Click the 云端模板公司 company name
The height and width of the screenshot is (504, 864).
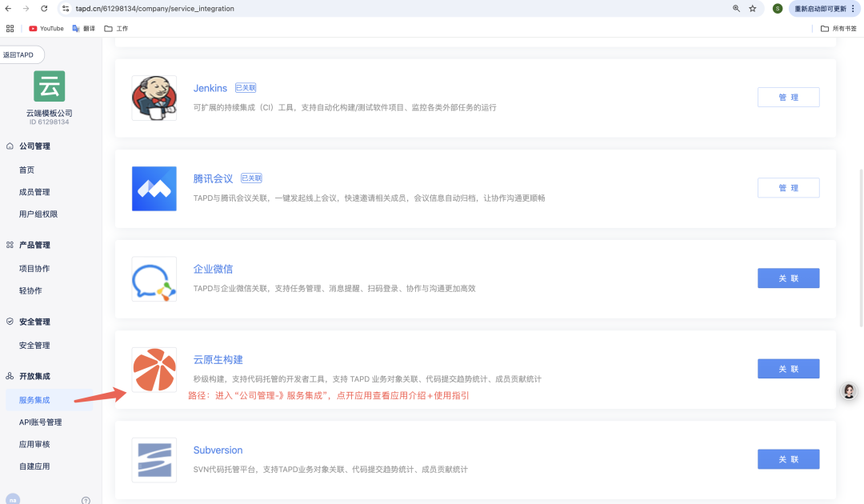click(x=49, y=113)
